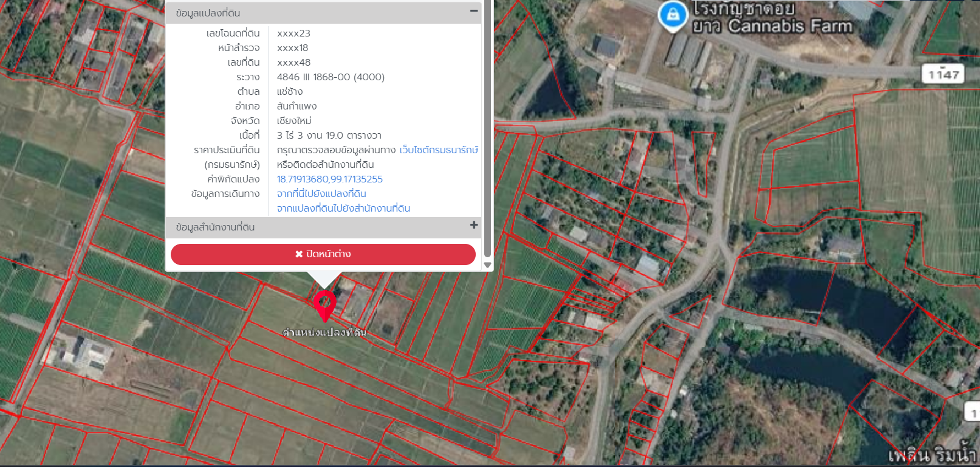980x467 pixels.
Task: Click the Cannabis Farm map marker icon
Action: tap(673, 15)
